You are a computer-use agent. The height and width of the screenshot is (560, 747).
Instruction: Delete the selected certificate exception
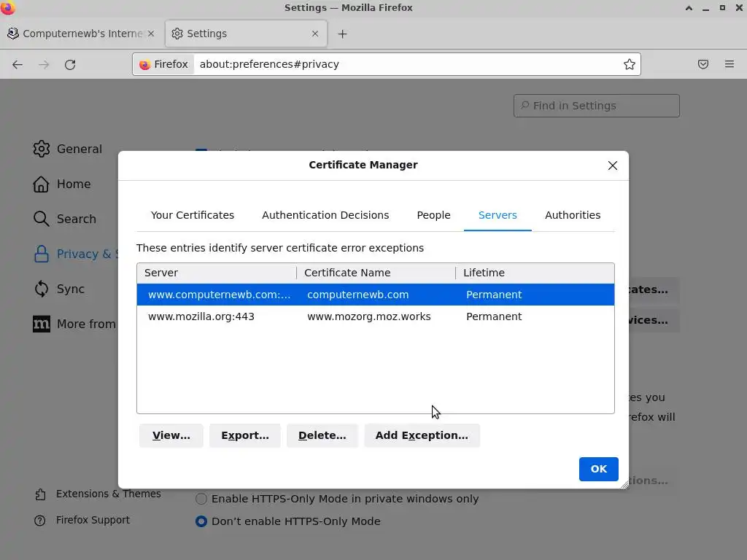(x=322, y=435)
